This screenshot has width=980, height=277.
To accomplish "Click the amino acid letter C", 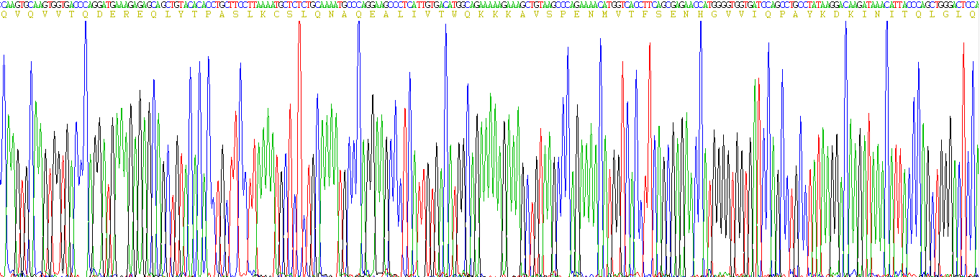I will coord(276,14).
